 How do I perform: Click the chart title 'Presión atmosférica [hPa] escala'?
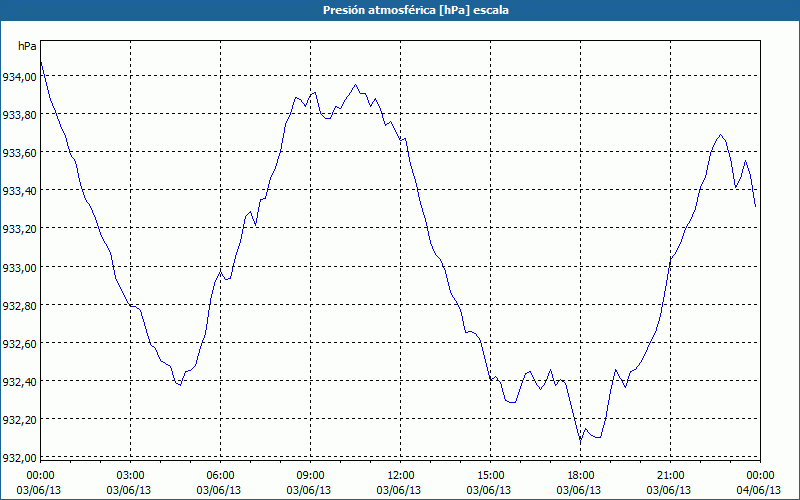click(415, 10)
